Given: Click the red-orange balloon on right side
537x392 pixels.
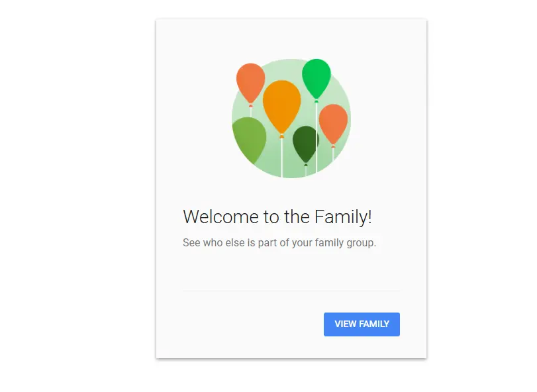Looking at the screenshot, I should pos(333,123).
